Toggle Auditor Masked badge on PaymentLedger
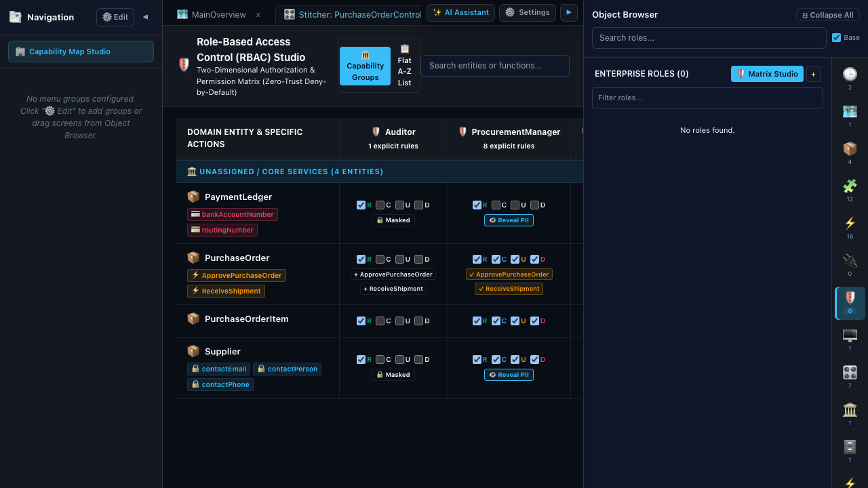The height and width of the screenshot is (488, 868). [x=393, y=220]
